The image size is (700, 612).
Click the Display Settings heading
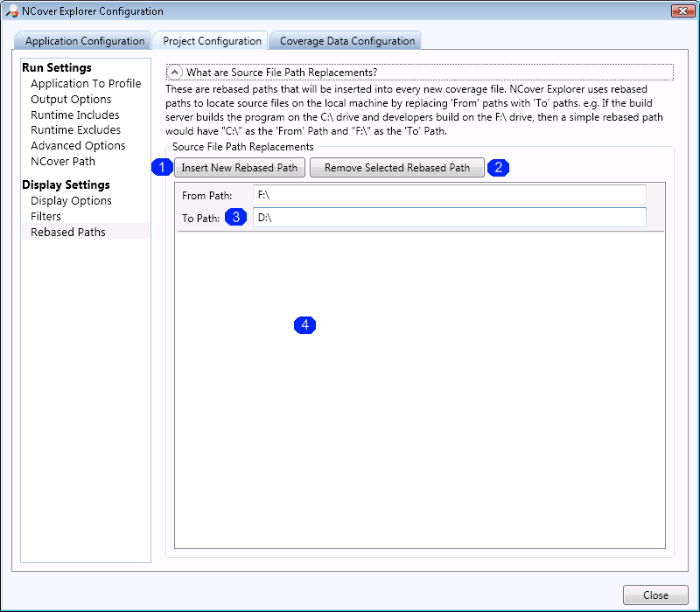click(66, 184)
